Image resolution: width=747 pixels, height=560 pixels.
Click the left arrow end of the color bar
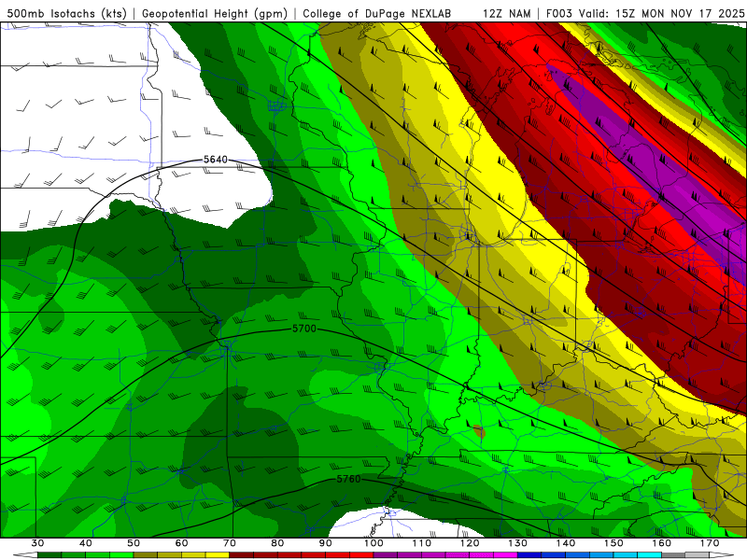[x=25, y=555]
